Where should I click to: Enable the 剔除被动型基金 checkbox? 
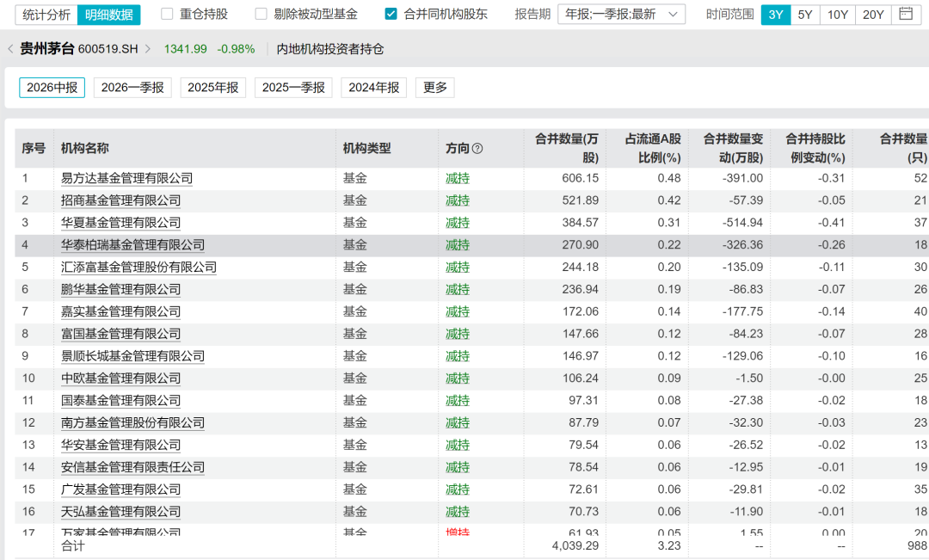coord(261,15)
